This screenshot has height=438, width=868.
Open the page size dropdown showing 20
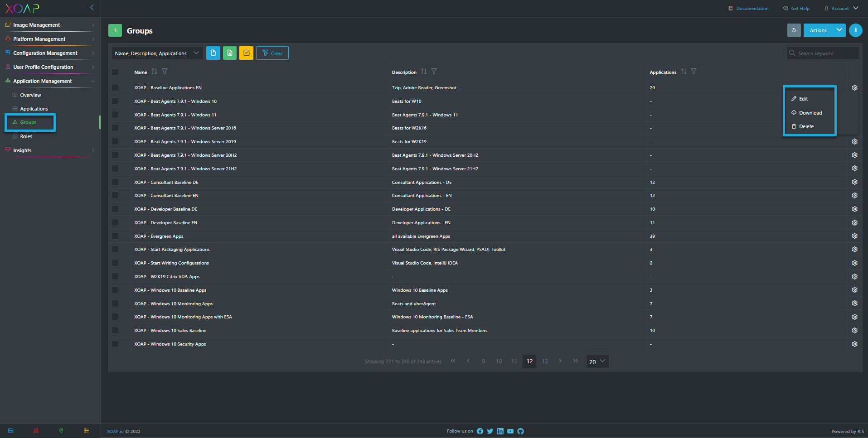click(x=597, y=361)
